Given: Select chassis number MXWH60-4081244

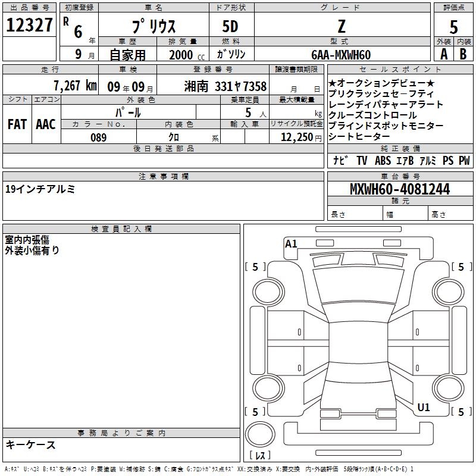Looking at the screenshot, I should pyautogui.click(x=400, y=189).
